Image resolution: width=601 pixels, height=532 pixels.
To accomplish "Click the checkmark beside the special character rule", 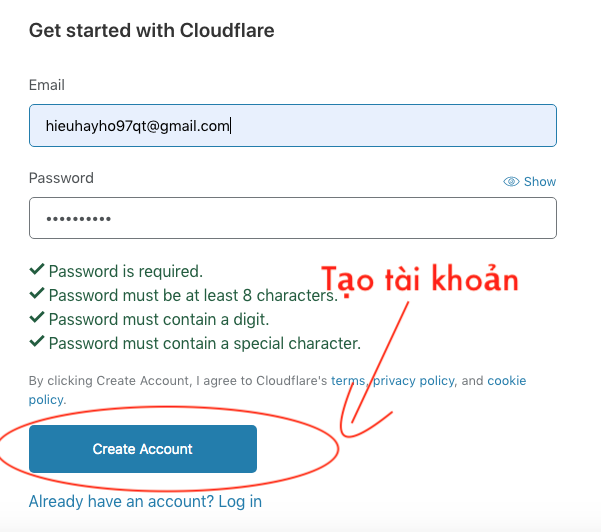I will pyautogui.click(x=37, y=342).
